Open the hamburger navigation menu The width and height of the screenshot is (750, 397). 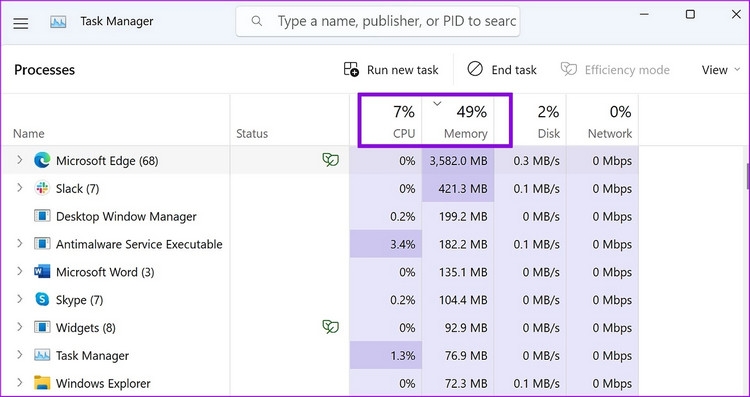(x=21, y=23)
